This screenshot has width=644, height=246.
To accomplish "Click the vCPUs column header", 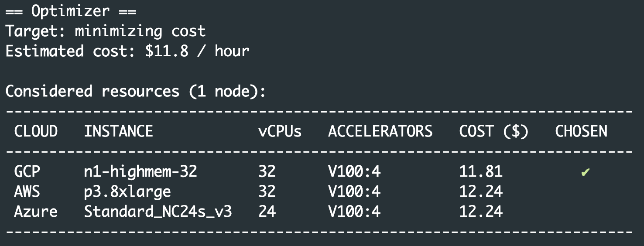I will [280, 131].
